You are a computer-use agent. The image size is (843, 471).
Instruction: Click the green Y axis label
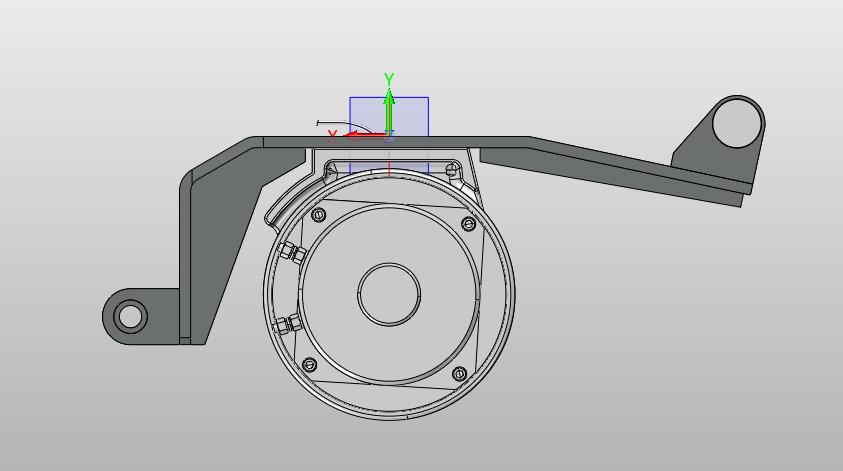click(389, 79)
